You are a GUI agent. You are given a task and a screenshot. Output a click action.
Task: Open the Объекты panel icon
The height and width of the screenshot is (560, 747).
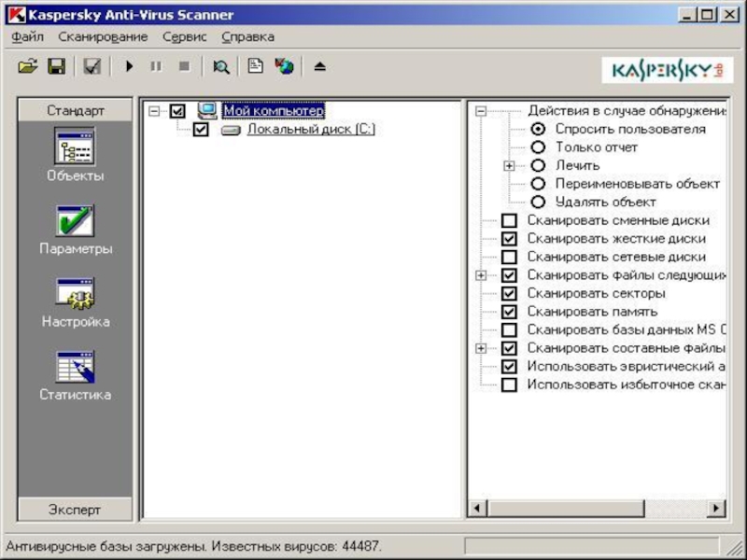pyautogui.click(x=75, y=147)
